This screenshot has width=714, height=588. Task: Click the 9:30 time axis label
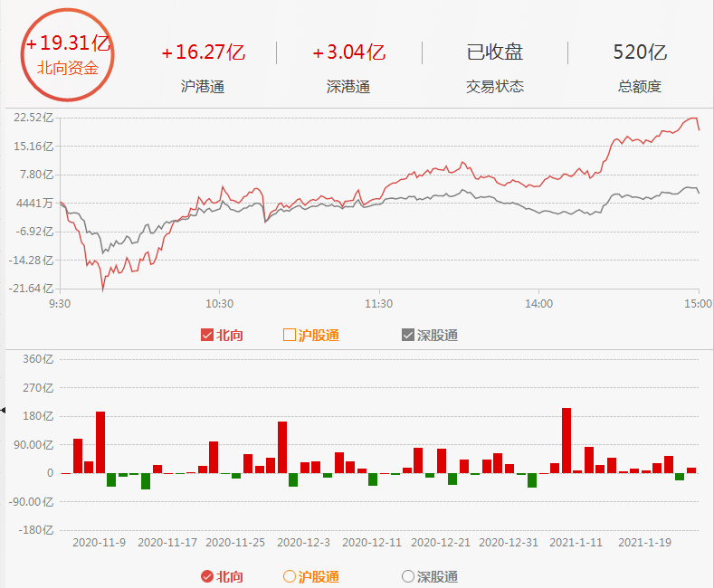[60, 304]
